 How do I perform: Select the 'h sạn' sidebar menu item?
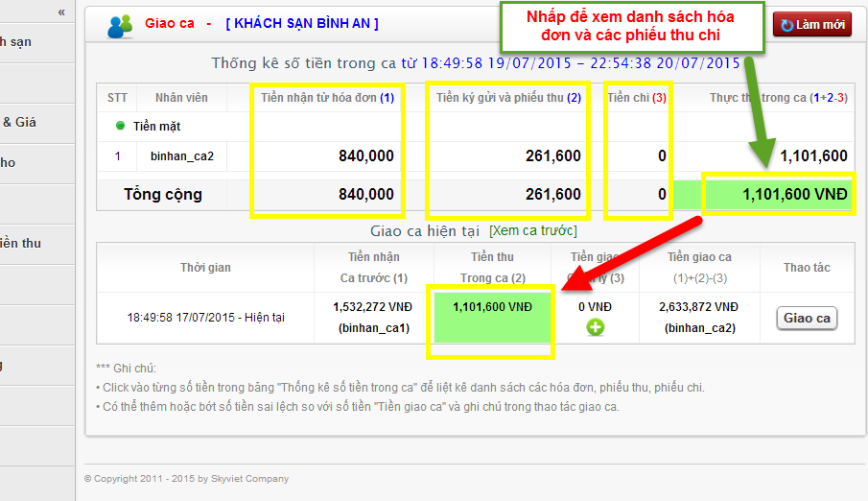tap(15, 41)
